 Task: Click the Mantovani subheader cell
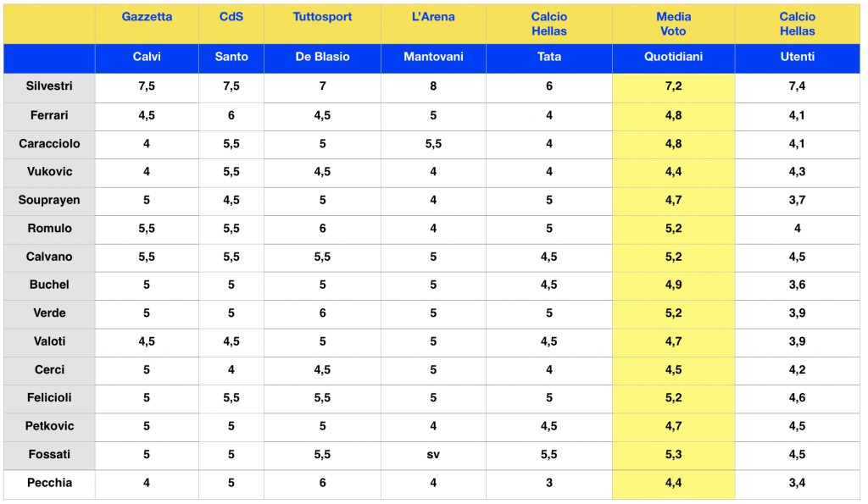click(433, 57)
